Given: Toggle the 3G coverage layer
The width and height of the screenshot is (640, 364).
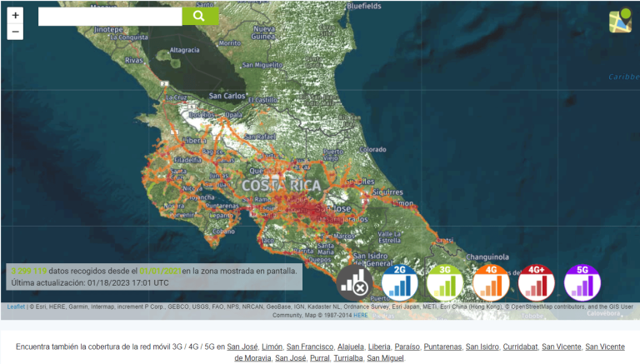Looking at the screenshot, I should click(x=445, y=283).
